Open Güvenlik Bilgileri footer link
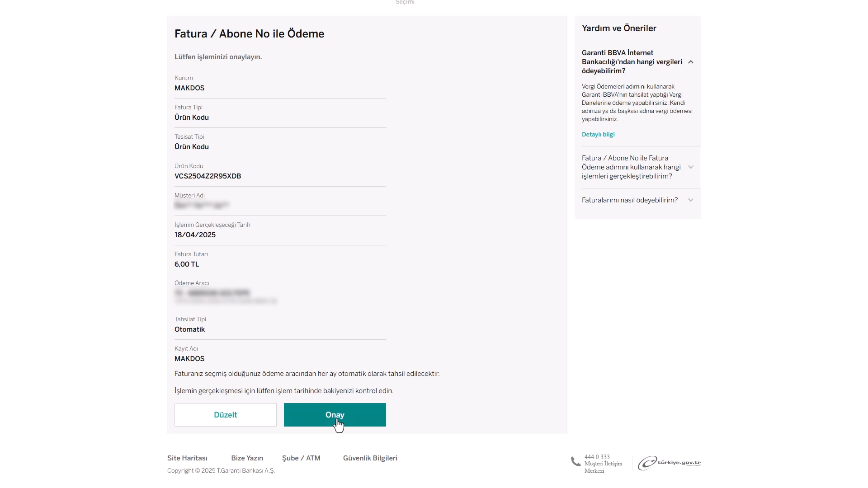The height and width of the screenshot is (488, 868). click(370, 458)
